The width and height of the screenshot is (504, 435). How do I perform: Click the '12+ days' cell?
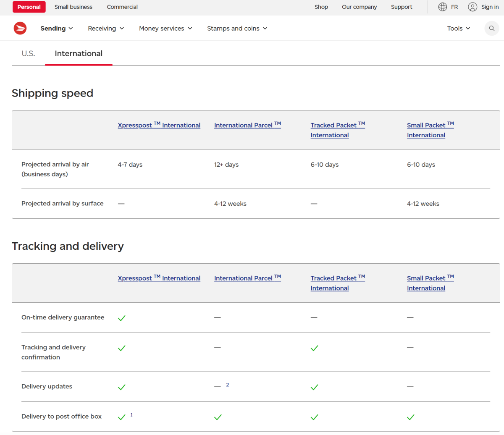[x=226, y=165]
